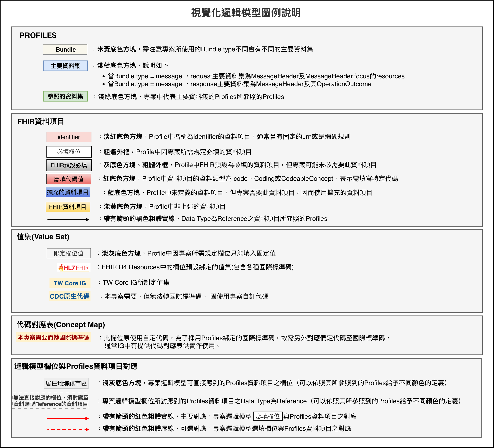Click the 值集(Value Set) heading

(43, 237)
